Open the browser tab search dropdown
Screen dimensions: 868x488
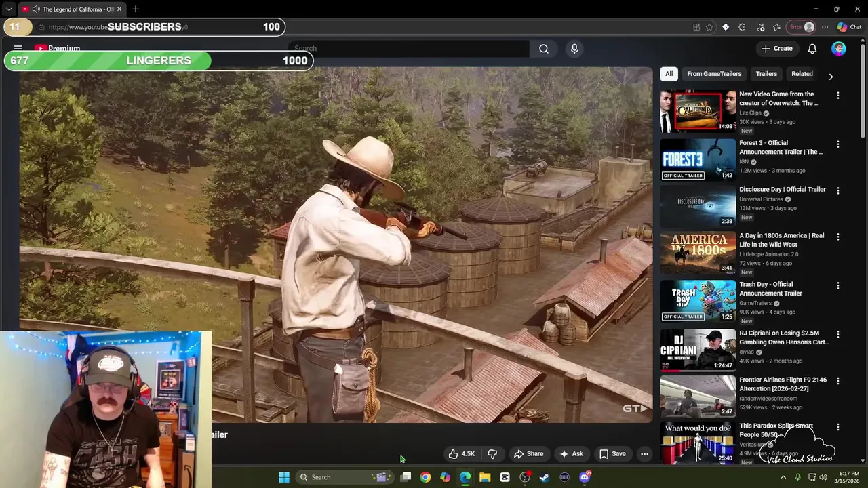point(9,9)
